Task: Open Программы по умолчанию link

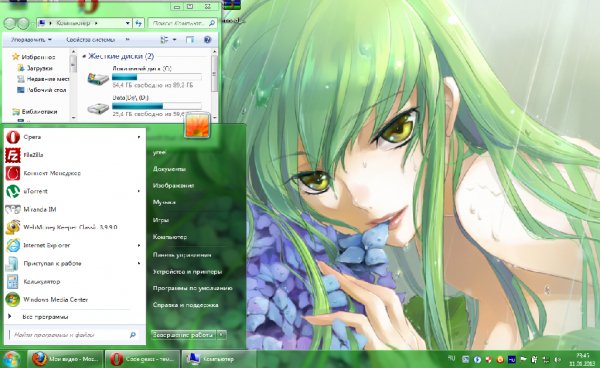Action: [x=192, y=288]
